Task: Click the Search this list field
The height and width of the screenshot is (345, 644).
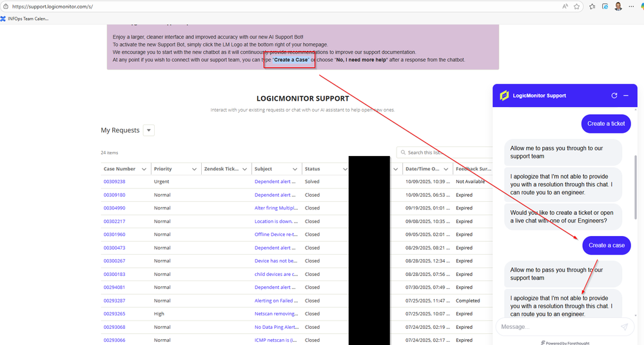Action: point(445,153)
